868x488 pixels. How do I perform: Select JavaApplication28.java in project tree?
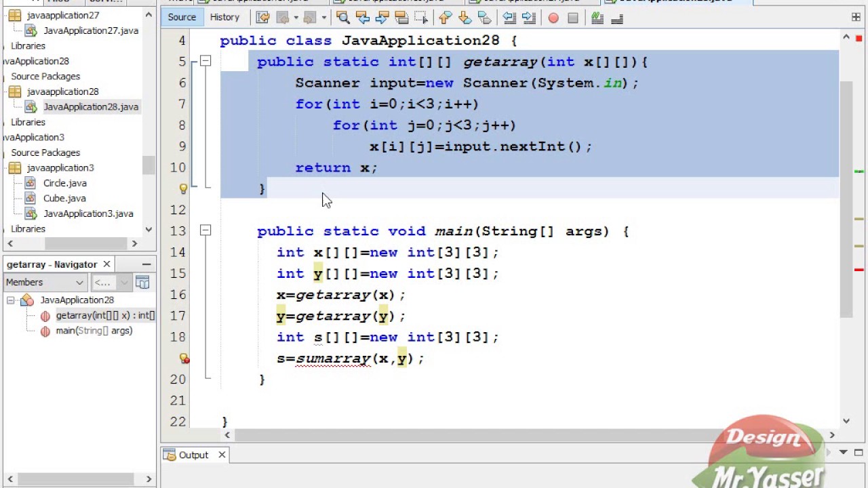pos(91,106)
